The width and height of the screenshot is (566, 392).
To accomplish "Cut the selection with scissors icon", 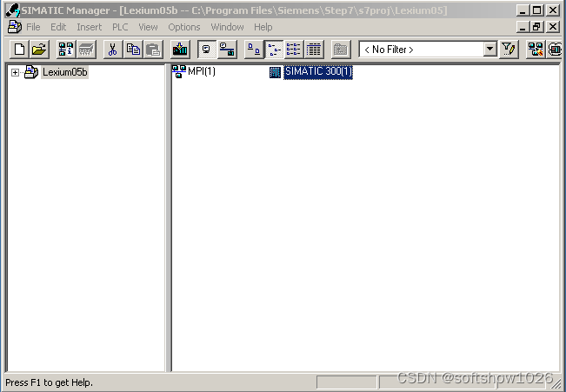I will (x=112, y=50).
